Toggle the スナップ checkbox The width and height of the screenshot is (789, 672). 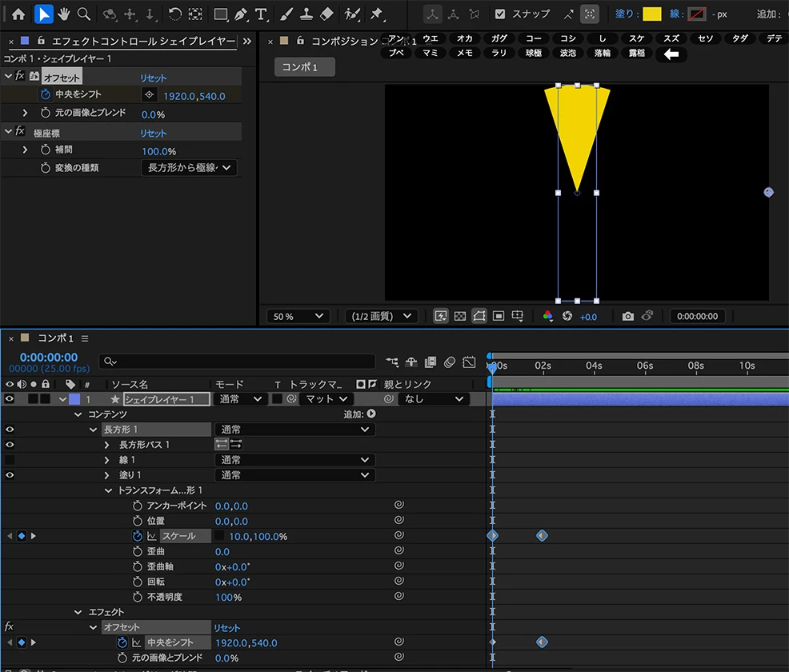point(499,14)
